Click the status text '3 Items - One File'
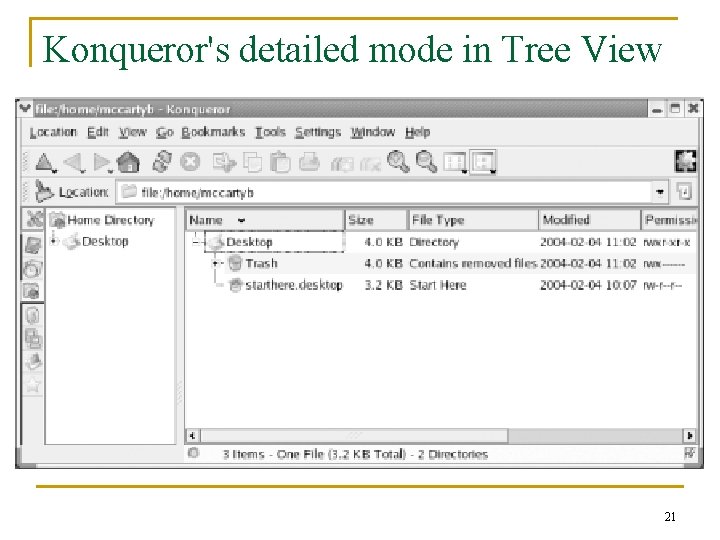Image resolution: width=720 pixels, height=540 pixels. pyautogui.click(x=273, y=454)
